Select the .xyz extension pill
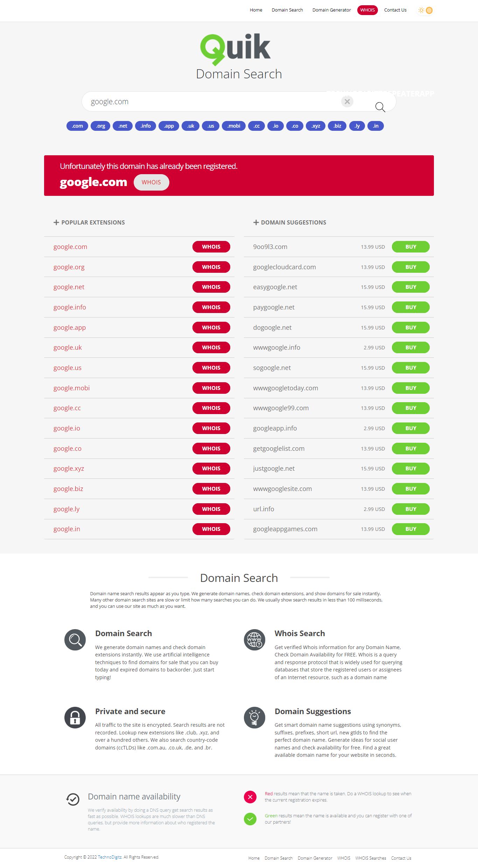Image resolution: width=478 pixels, height=868 pixels. tap(316, 126)
